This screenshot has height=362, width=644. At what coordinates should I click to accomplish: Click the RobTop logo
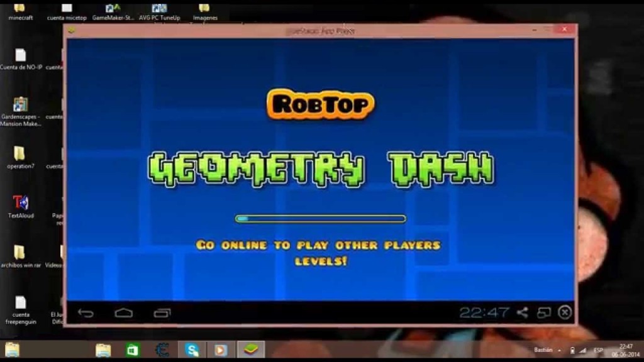tap(320, 104)
